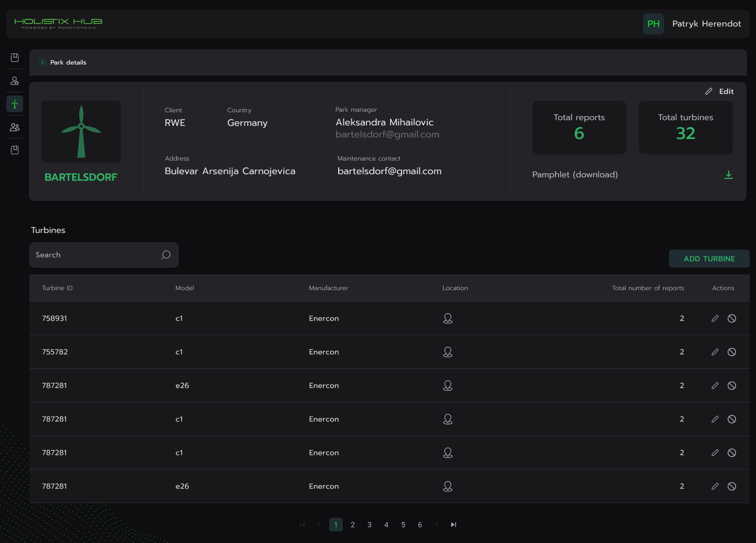Open location of first e26 turbine
The image size is (756, 543).
point(447,386)
